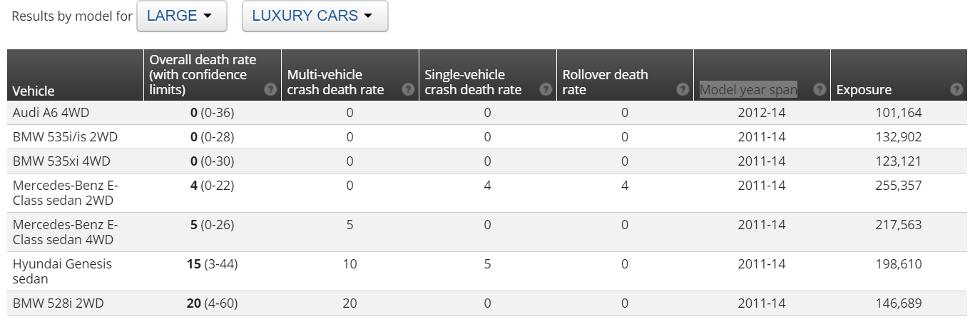Click Mercedes-Benz E-Class sedan 4WD entry
This screenshot has height=332, width=980.
pyautogui.click(x=65, y=232)
